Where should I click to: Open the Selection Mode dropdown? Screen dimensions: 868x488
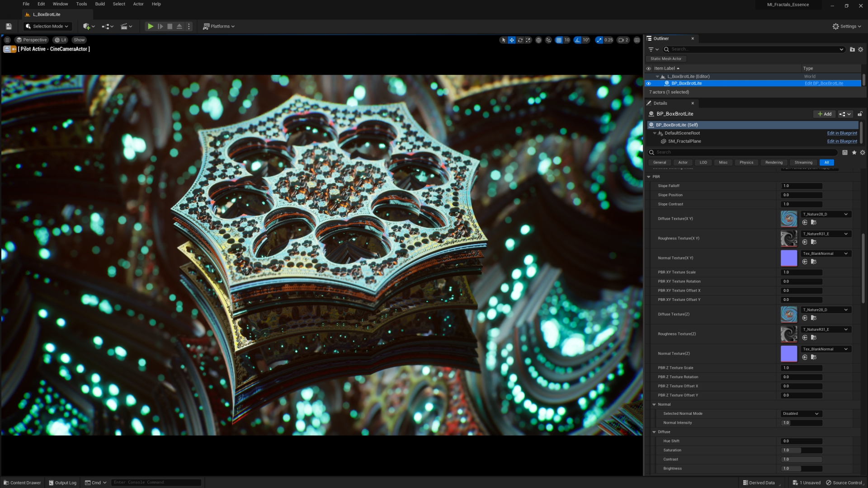[47, 26]
